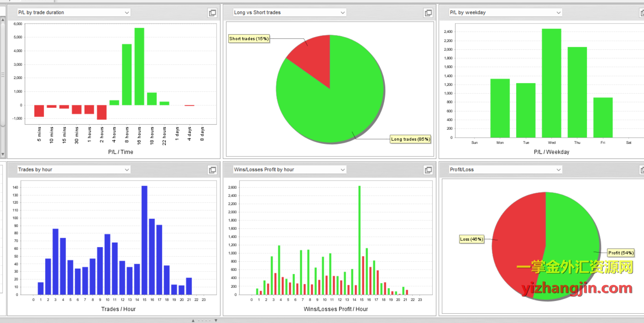Click the bottom splitter's up arrow
Viewport: 644px width, 323px height.
click(x=193, y=320)
